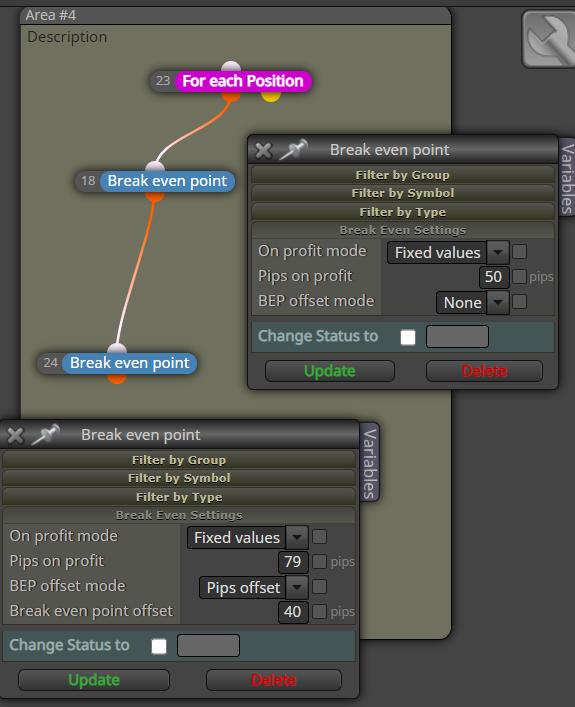The width and height of the screenshot is (575, 707).
Task: Expand Filter by Type in the lower panel
Action: tap(179, 497)
